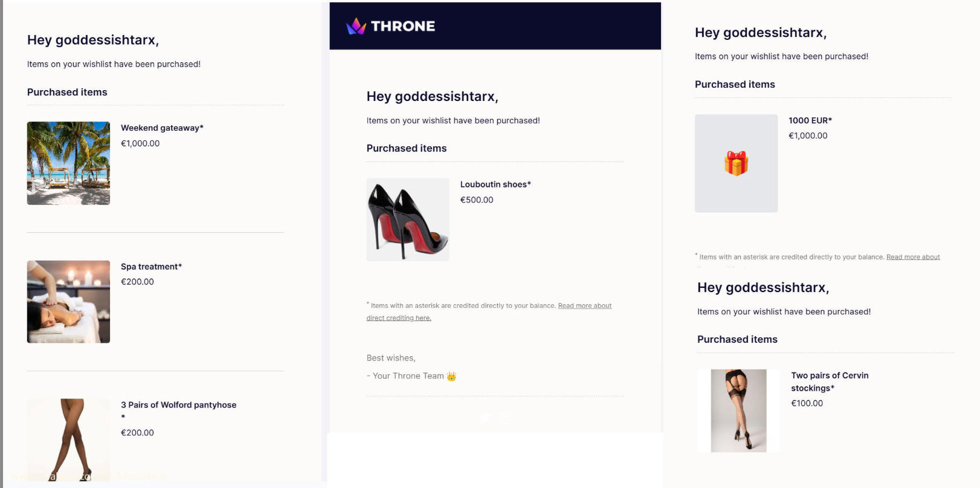Open the Louboutin black heels image

click(x=408, y=220)
